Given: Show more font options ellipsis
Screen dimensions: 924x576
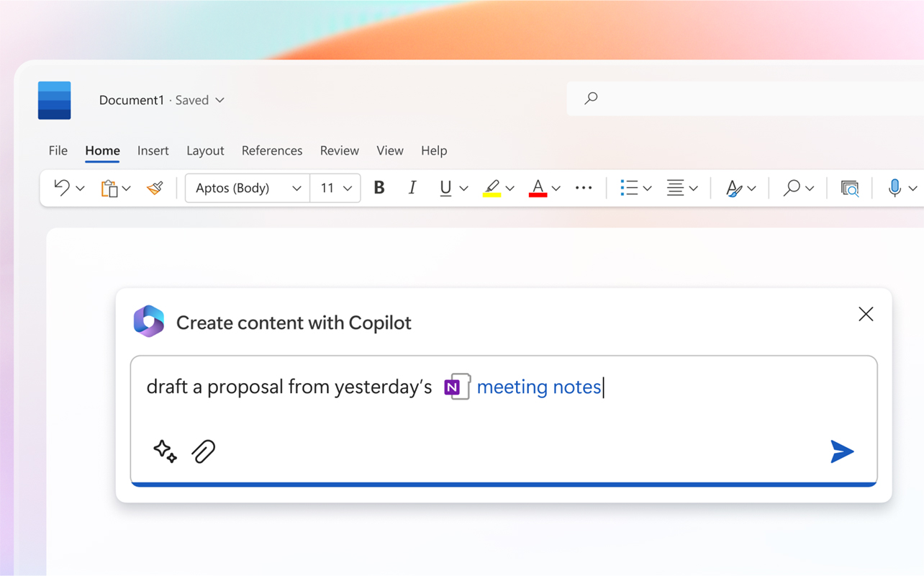Looking at the screenshot, I should [584, 188].
